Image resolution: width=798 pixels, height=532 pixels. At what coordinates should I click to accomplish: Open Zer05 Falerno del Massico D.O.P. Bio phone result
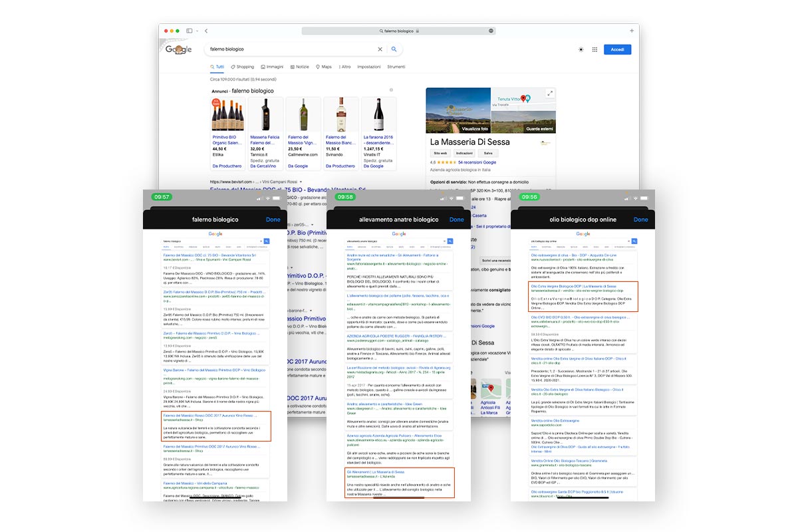[x=213, y=291]
